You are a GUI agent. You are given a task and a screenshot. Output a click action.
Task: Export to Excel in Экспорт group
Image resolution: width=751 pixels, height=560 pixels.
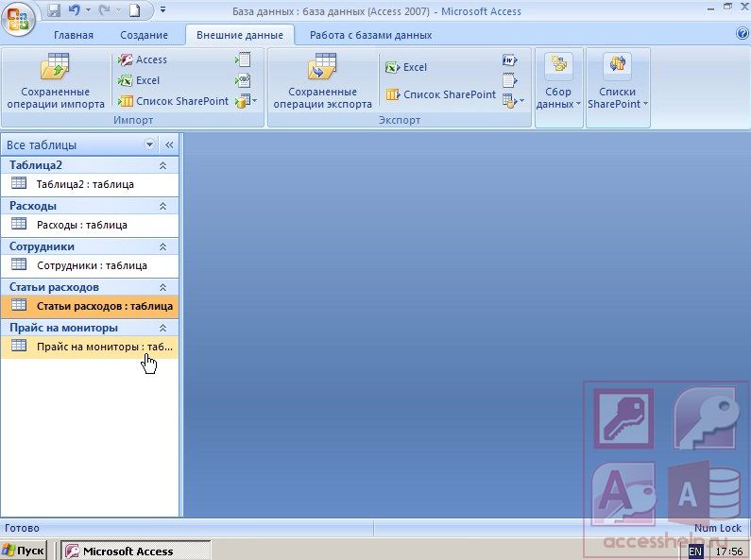405,67
